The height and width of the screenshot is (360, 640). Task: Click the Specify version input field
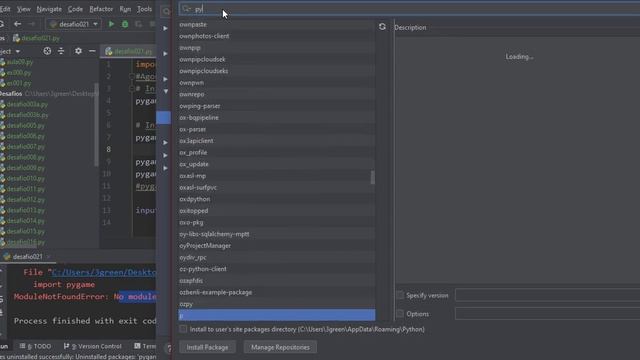click(547, 295)
